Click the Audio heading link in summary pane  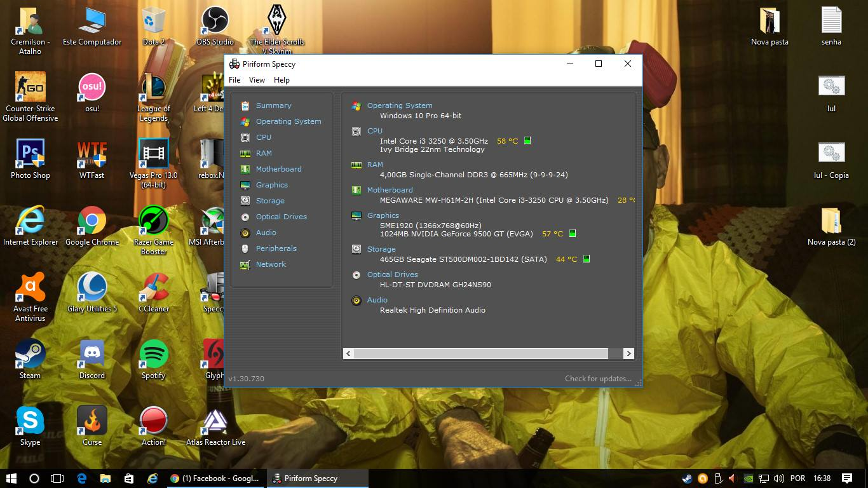377,300
